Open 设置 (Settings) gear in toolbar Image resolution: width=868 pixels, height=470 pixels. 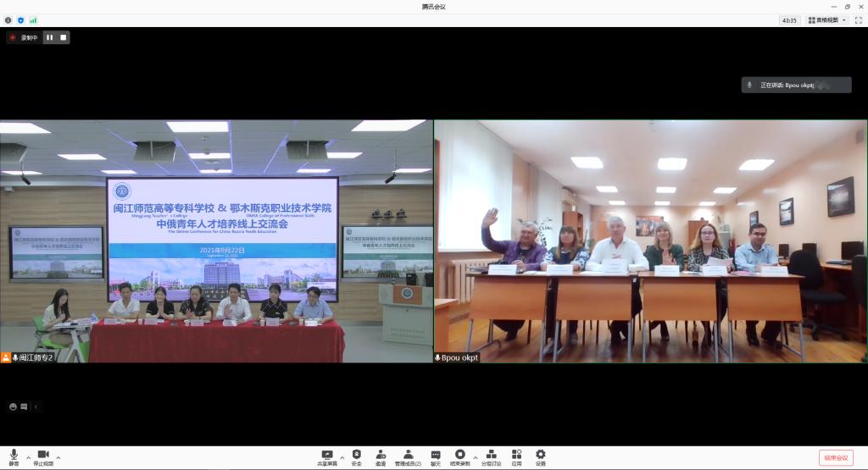[x=540, y=457]
